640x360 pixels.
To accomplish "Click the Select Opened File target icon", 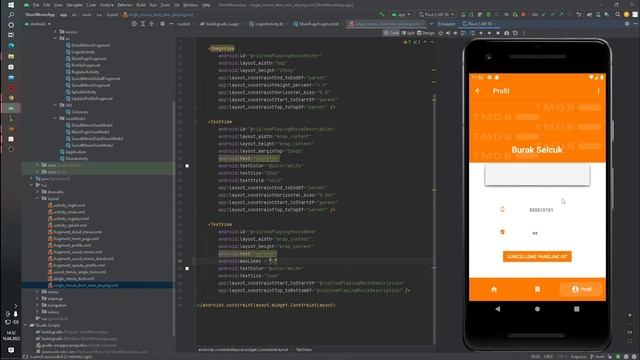I will pos(134,24).
